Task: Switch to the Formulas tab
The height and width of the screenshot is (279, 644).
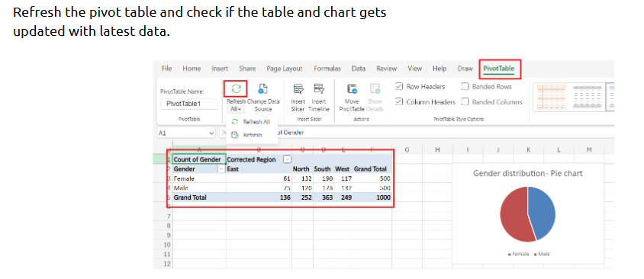Action: 327,69
